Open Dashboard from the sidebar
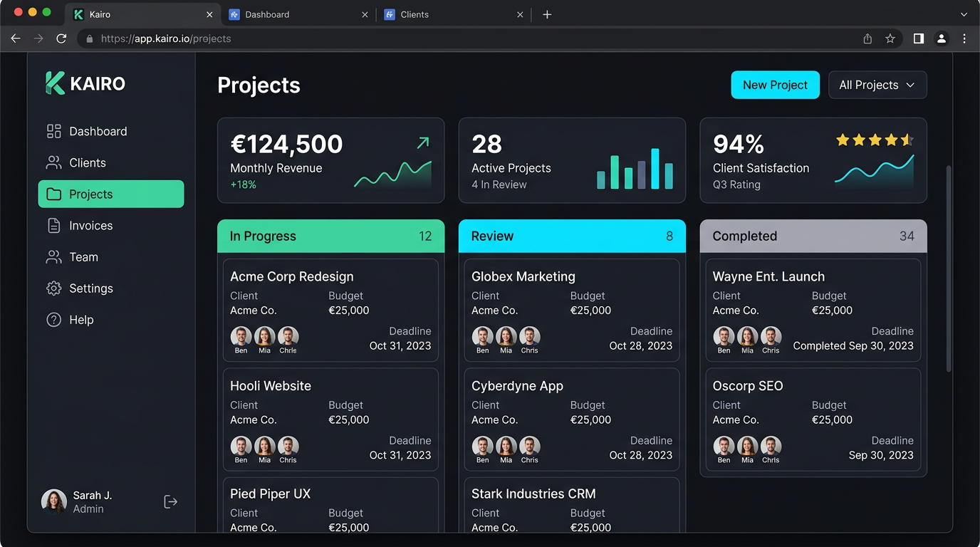 [x=98, y=131]
